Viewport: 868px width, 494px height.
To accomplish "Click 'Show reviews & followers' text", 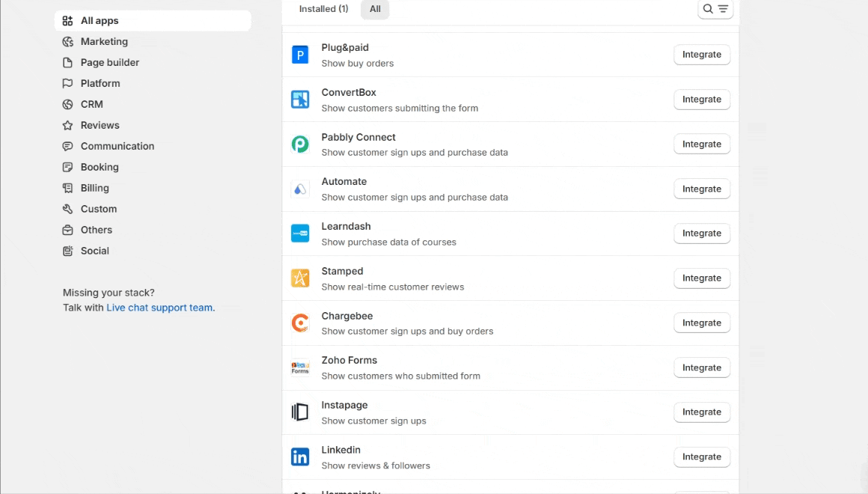I will coord(376,466).
